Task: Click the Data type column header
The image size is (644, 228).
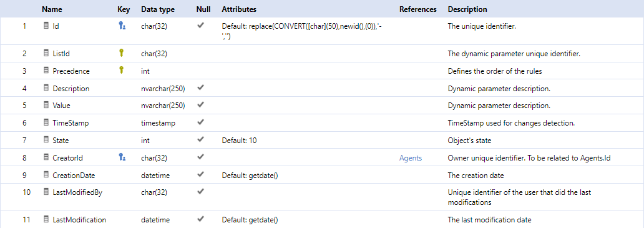Action: 158,9
